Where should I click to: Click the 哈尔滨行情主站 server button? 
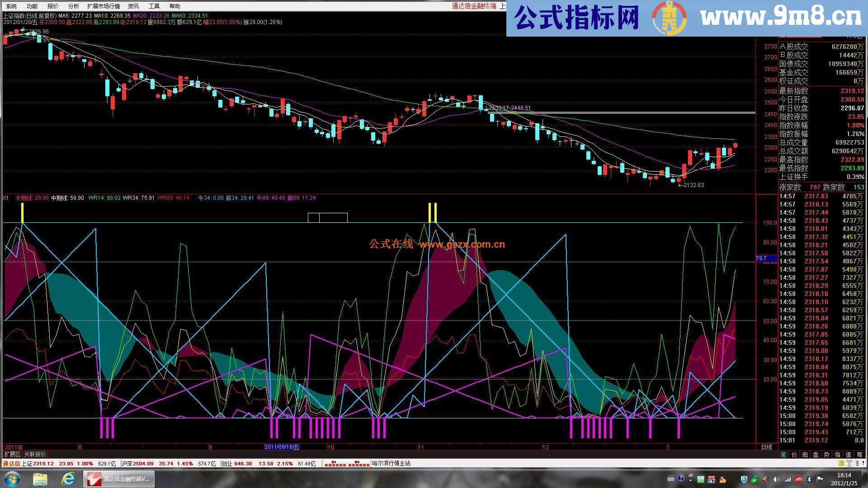click(392, 463)
